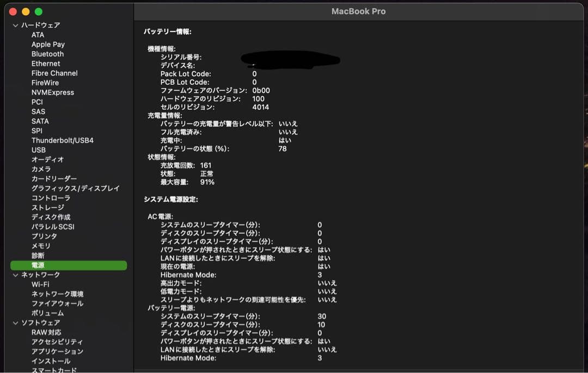Open アプリケーション under ソフトウェア

(x=57, y=351)
